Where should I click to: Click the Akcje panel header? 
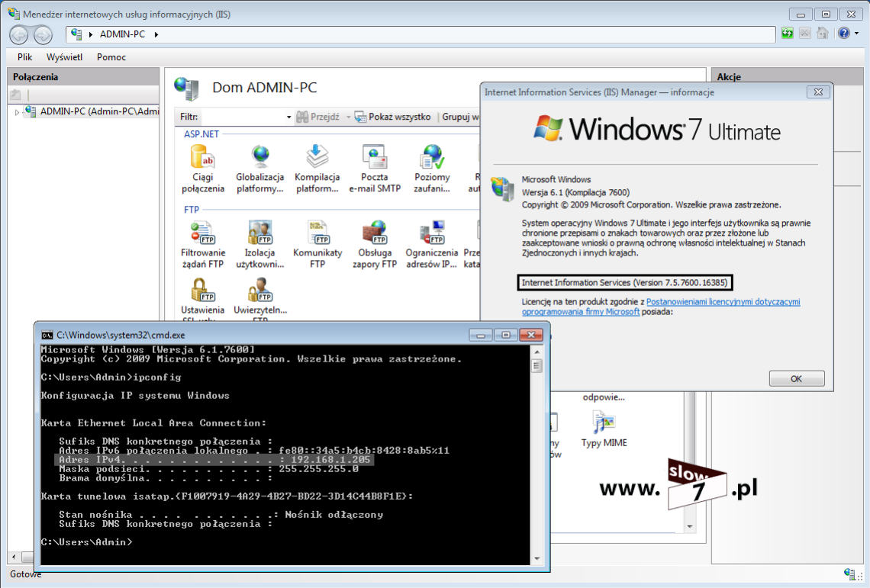[729, 76]
